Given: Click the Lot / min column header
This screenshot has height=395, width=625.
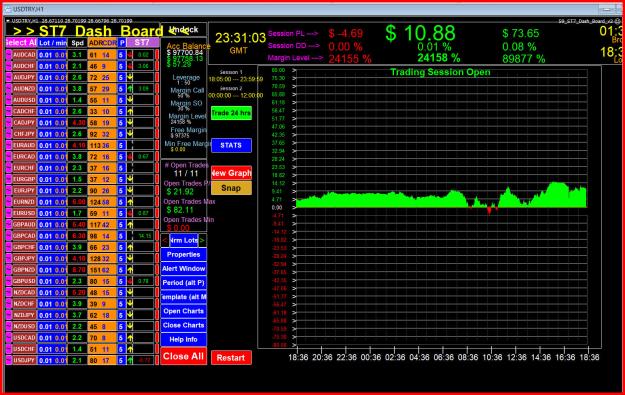Looking at the screenshot, I should click(53, 43).
